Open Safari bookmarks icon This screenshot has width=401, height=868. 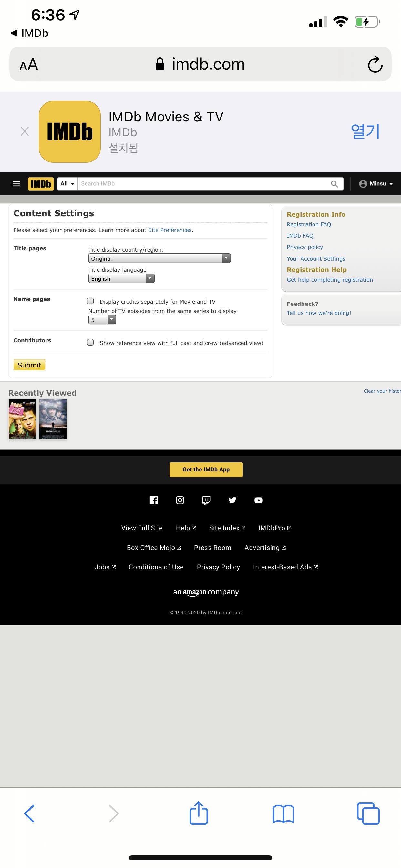coord(283,814)
